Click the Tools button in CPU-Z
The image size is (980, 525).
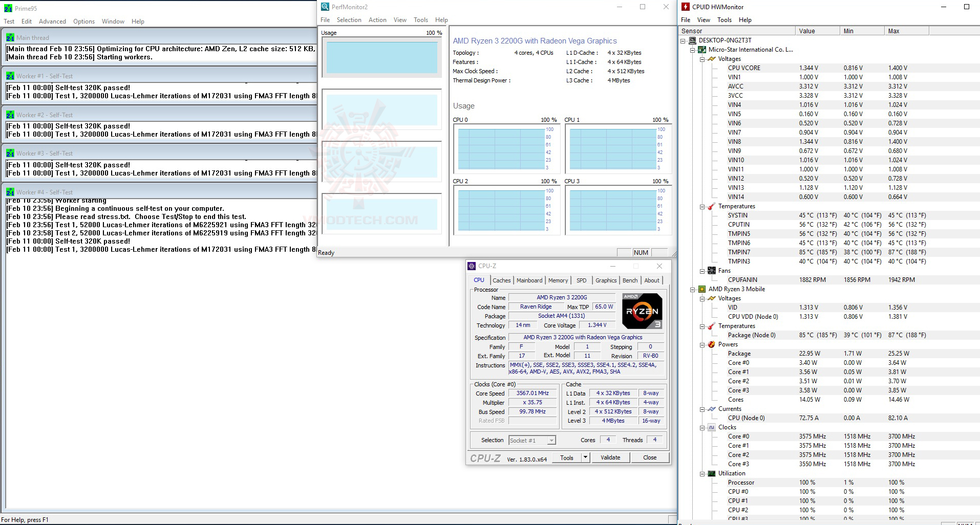click(567, 457)
